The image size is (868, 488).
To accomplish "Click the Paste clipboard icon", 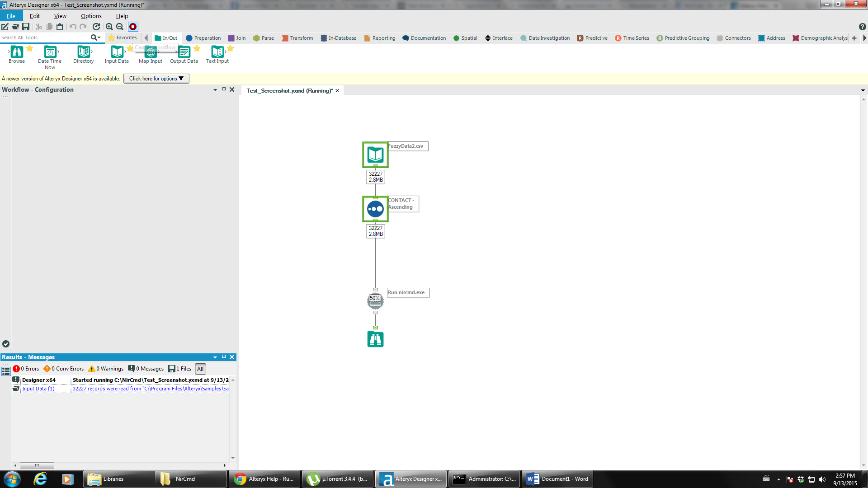I will pos(60,27).
